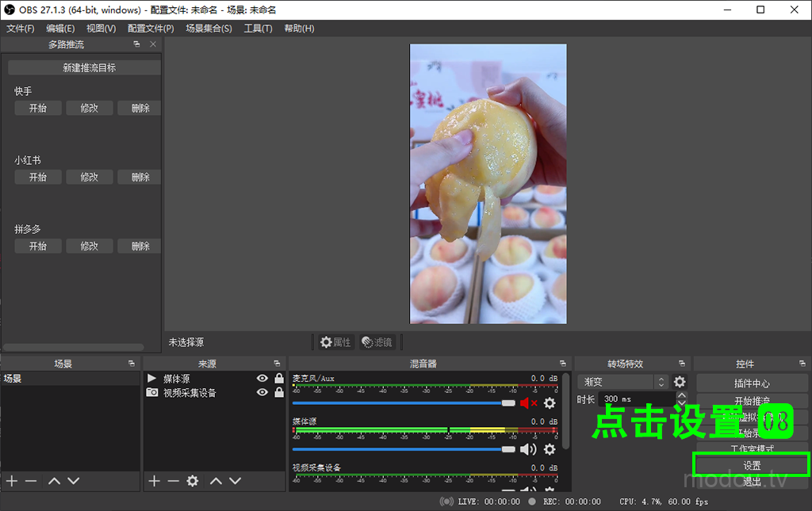Hide the 媒体源 source via eye icon
Screen dimensions: 812x511
[262, 379]
